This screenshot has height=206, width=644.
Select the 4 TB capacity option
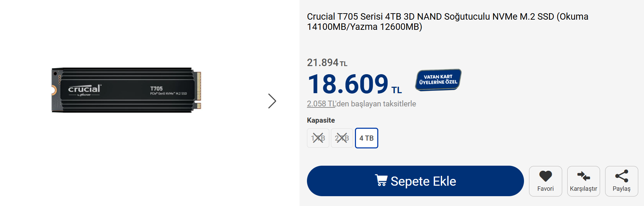[366, 138]
